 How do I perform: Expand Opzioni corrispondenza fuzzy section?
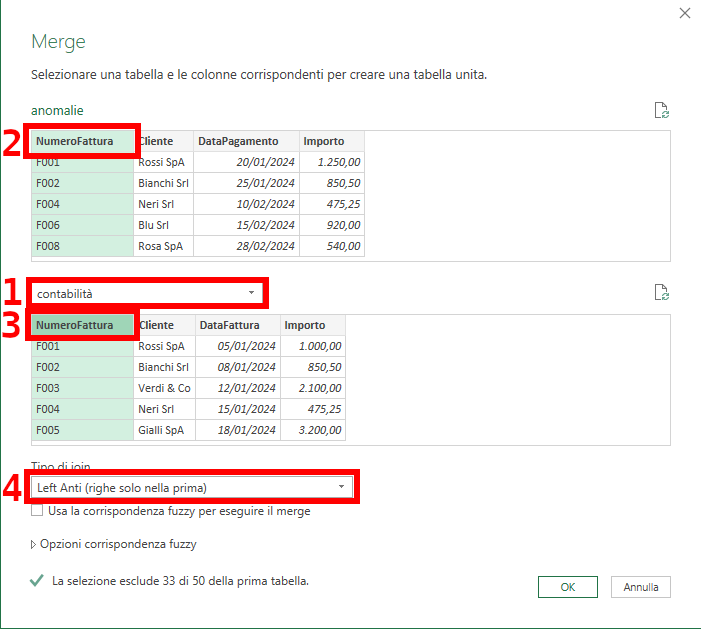(118, 544)
